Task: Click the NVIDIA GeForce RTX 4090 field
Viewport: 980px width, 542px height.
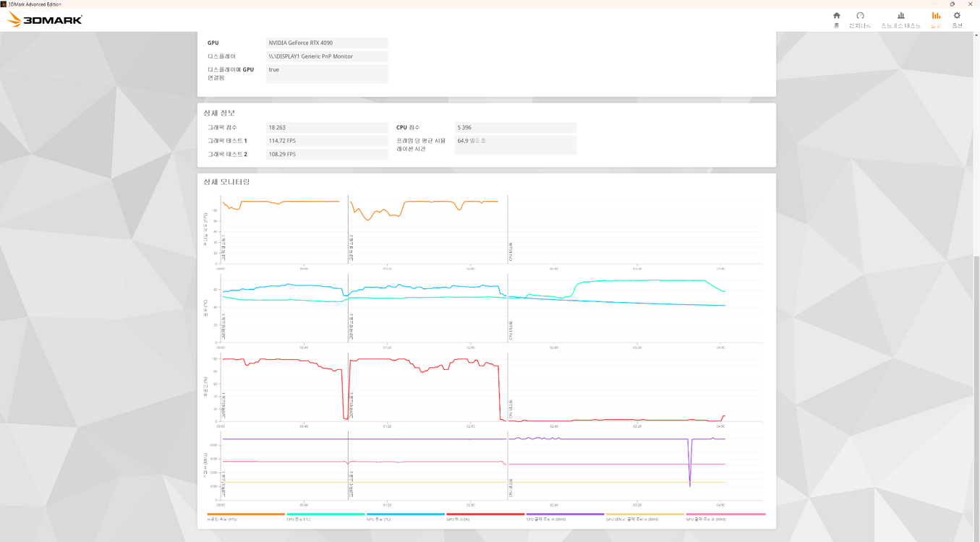Action: [x=327, y=43]
